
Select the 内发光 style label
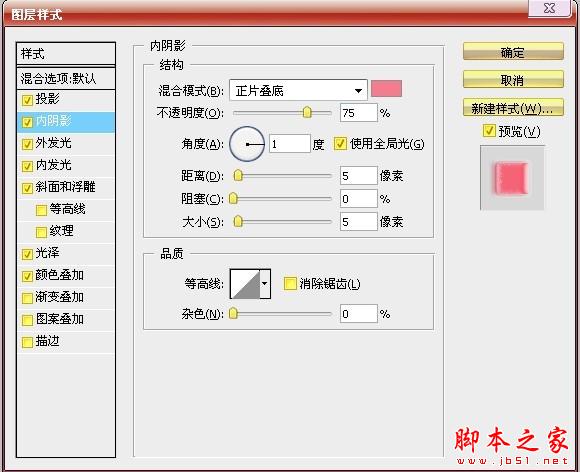click(54, 165)
